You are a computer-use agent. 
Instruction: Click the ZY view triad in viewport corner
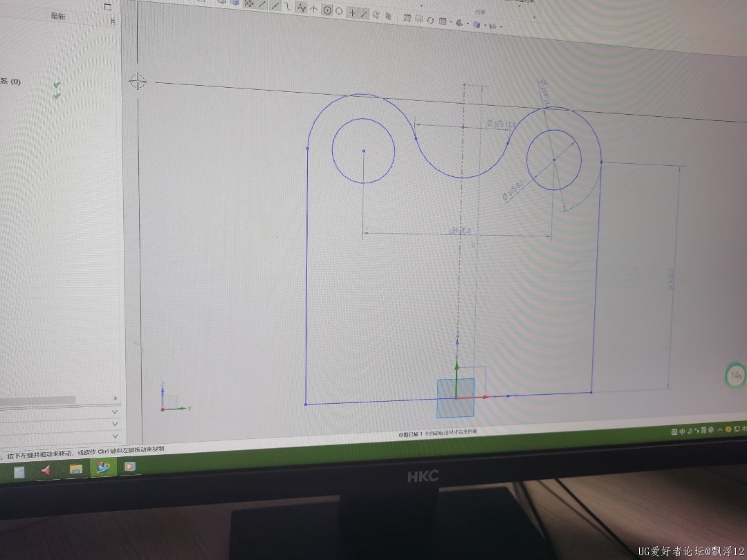tap(174, 398)
